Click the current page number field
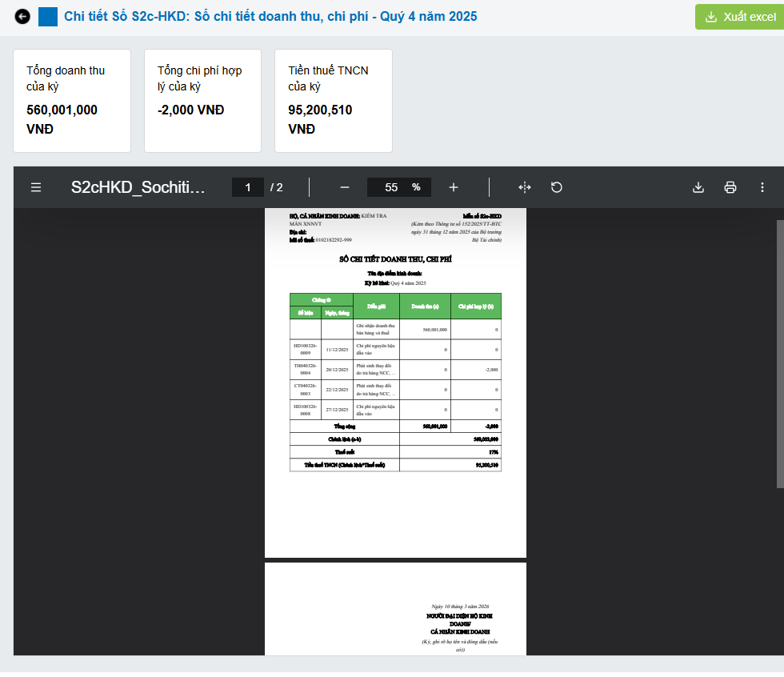This screenshot has height=677, width=784. click(x=248, y=187)
